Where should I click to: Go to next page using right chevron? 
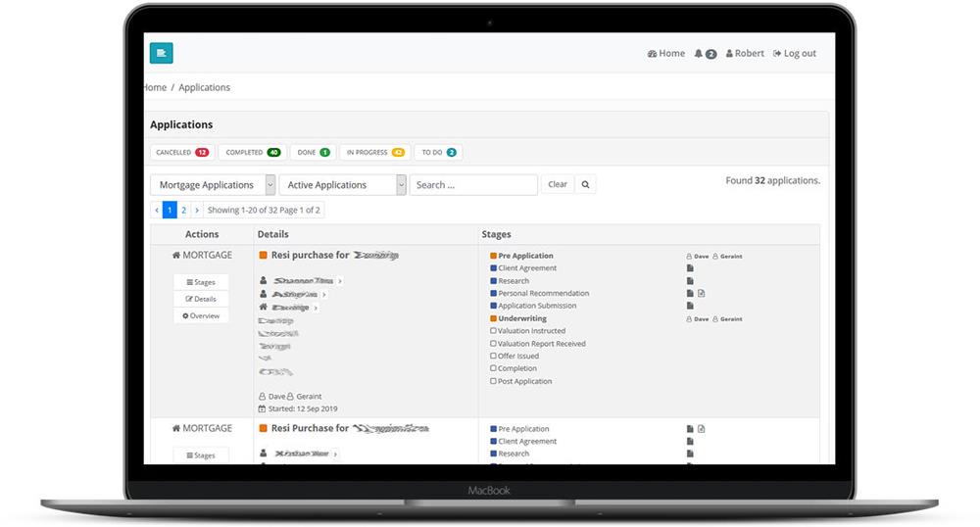(196, 210)
